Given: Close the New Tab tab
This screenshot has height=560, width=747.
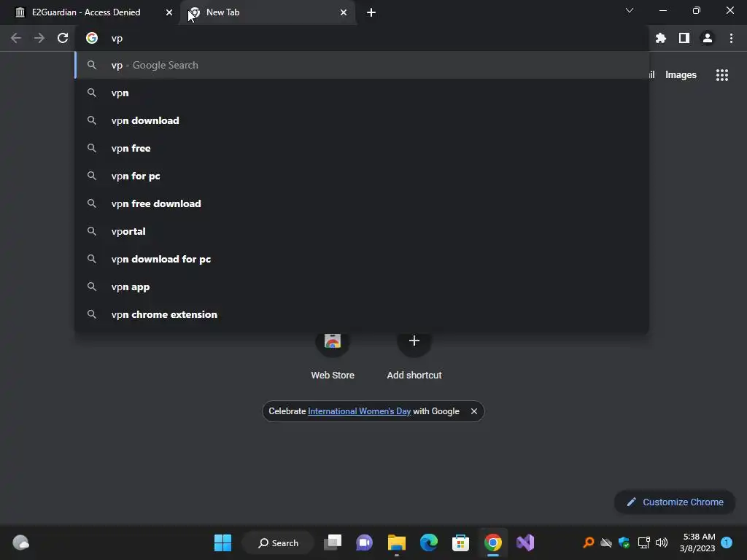Looking at the screenshot, I should (344, 12).
